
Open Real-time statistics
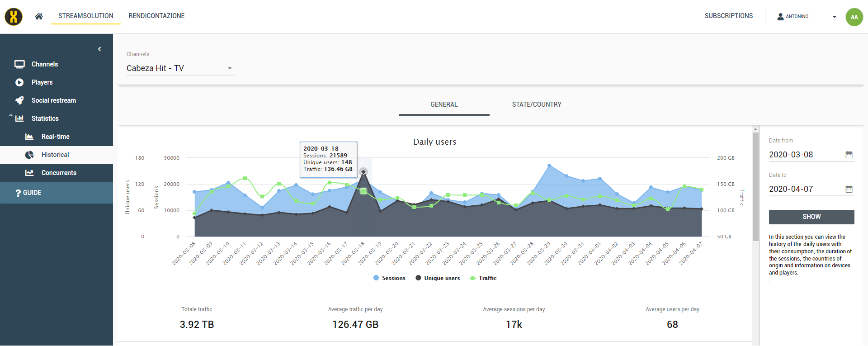57,137
